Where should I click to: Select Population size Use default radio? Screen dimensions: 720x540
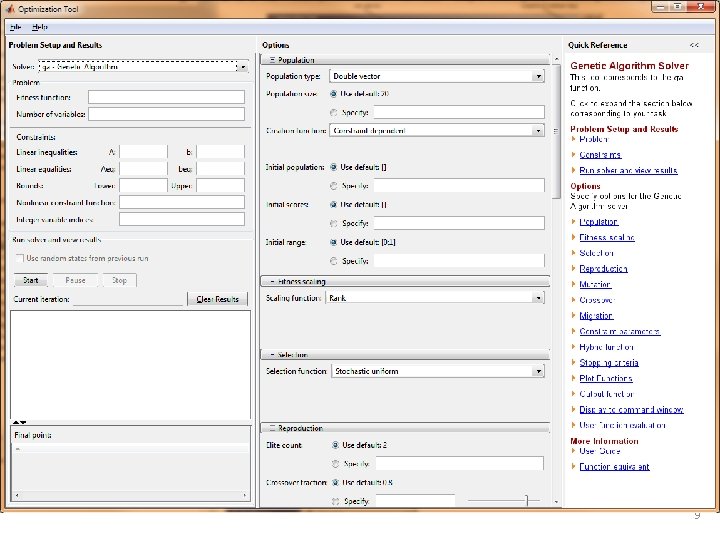pos(334,94)
